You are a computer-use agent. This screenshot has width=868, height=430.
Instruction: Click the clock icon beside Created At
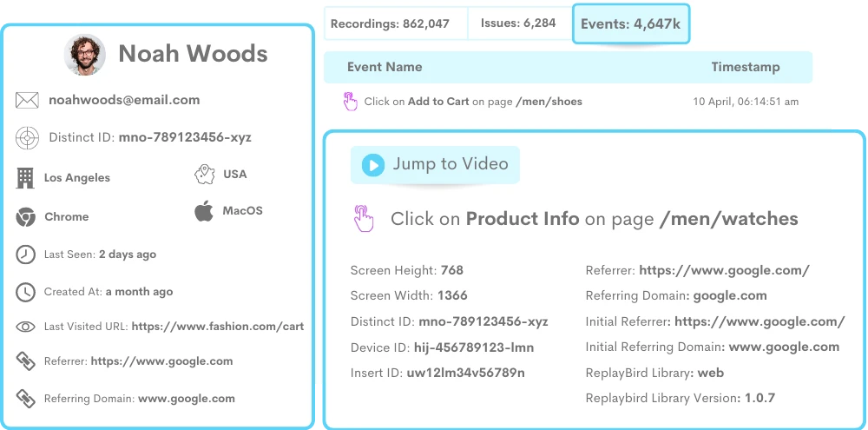point(25,292)
